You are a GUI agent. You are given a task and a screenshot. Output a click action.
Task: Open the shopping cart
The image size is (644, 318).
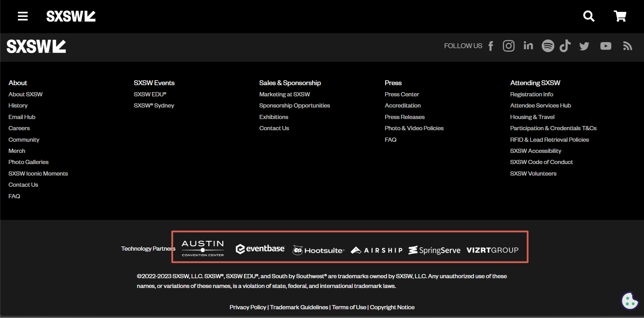coord(620,16)
